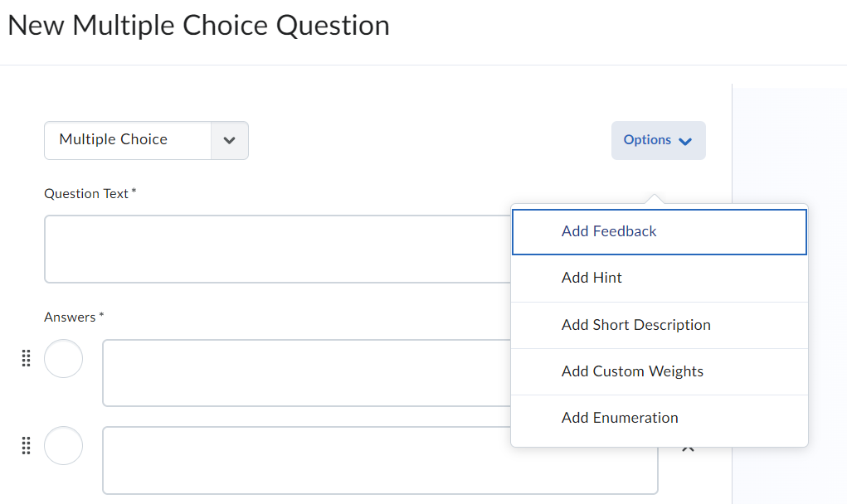Select the radio button for the second answer
This screenshot has width=847, height=504.
click(63, 446)
